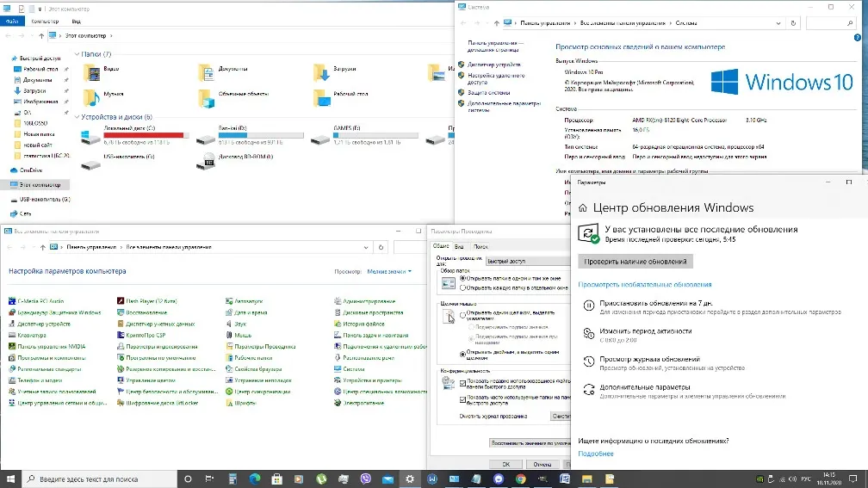Select Сеть in Explorer navigation pane

click(26, 213)
